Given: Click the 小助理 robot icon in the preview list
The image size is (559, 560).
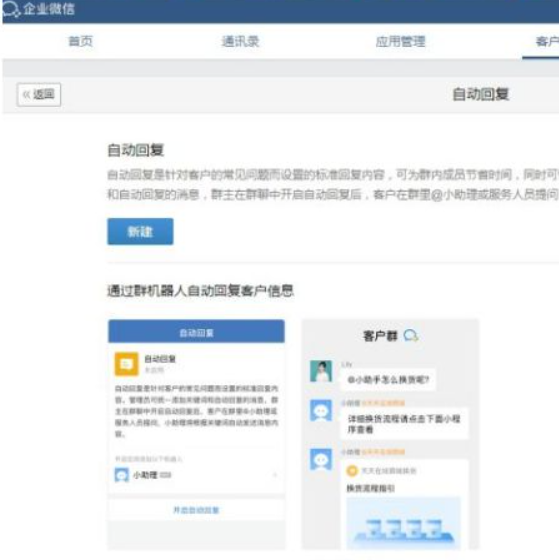Looking at the screenshot, I should click(121, 475).
